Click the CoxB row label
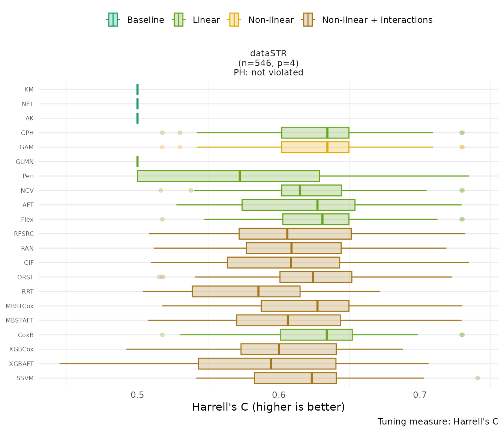This screenshot has height=432, width=504. [26, 335]
